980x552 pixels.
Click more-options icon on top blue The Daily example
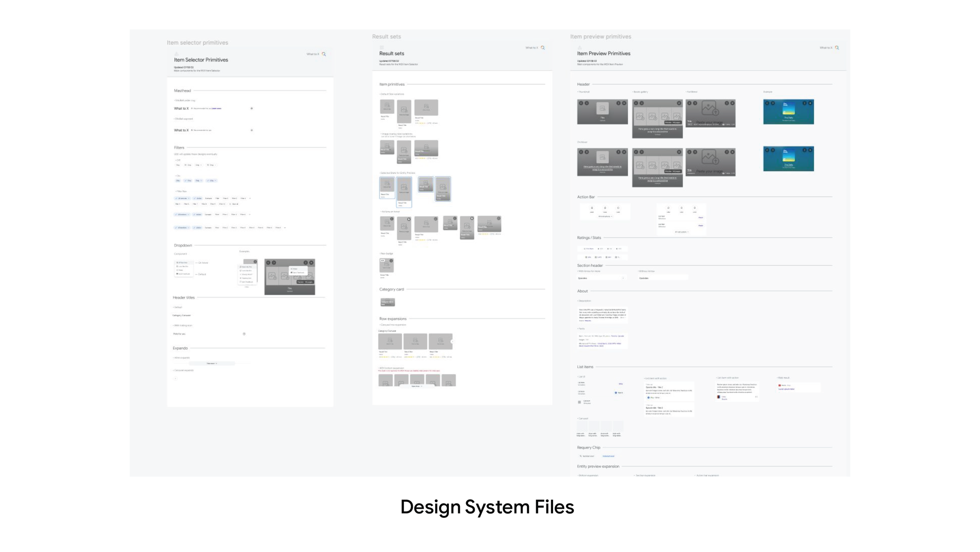tap(804, 103)
